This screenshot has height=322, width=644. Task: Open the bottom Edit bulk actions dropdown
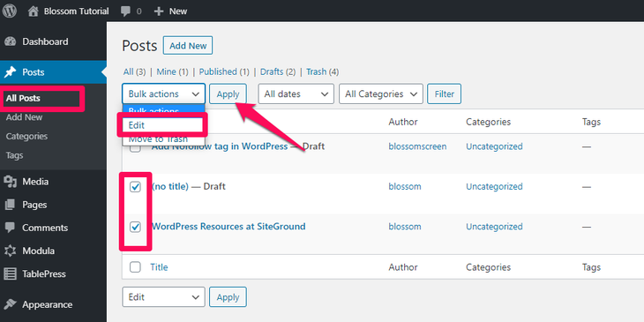[x=163, y=297]
